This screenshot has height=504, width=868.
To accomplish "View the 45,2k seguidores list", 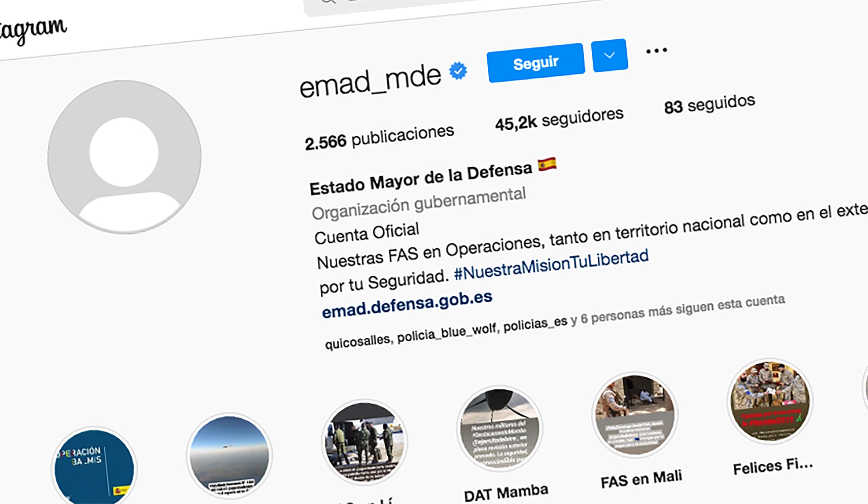I will (560, 119).
